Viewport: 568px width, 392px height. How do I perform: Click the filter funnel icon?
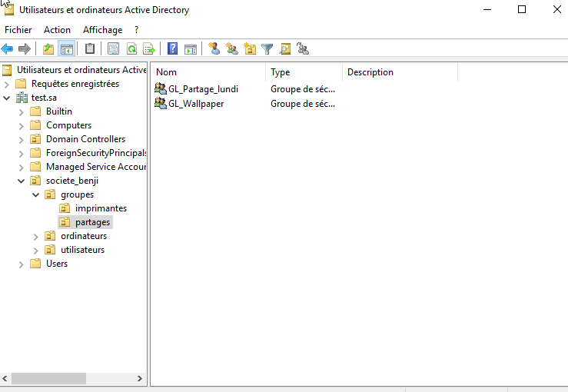tap(267, 49)
